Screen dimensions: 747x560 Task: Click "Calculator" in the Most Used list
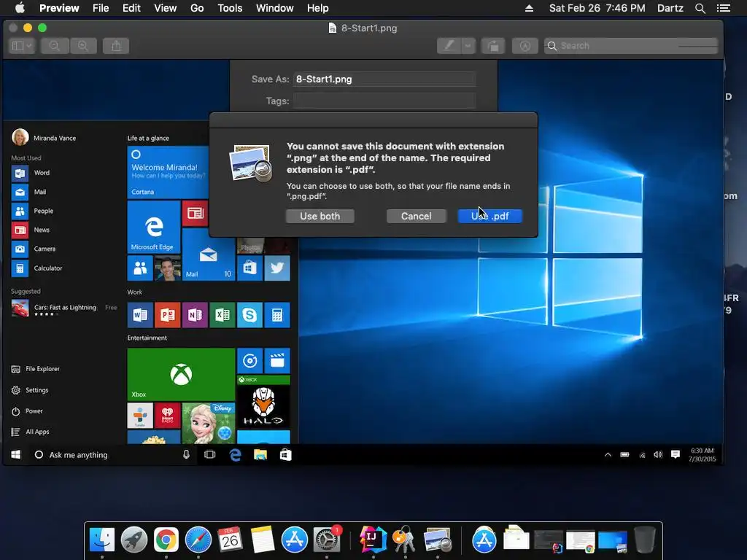48,268
